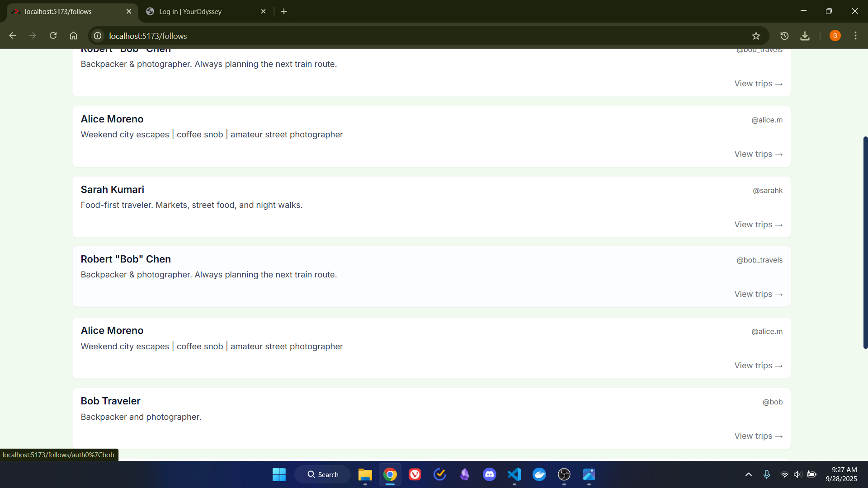Open the browser downloads icon
868x488 pixels.
click(x=805, y=36)
